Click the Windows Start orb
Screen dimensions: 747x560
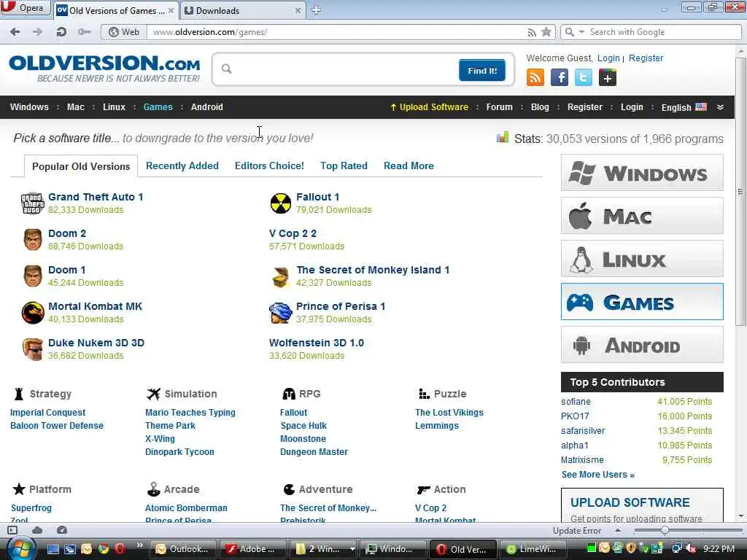(21, 548)
